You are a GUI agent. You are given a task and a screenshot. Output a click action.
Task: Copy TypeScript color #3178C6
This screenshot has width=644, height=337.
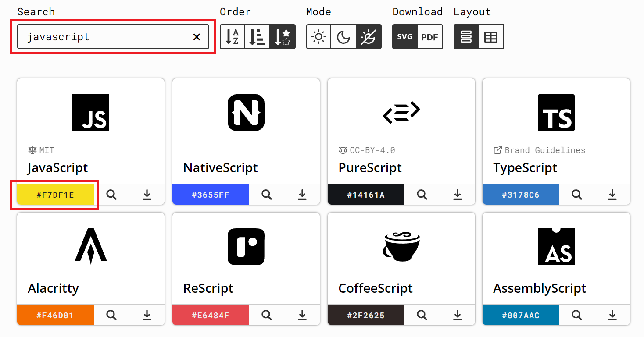(x=521, y=195)
